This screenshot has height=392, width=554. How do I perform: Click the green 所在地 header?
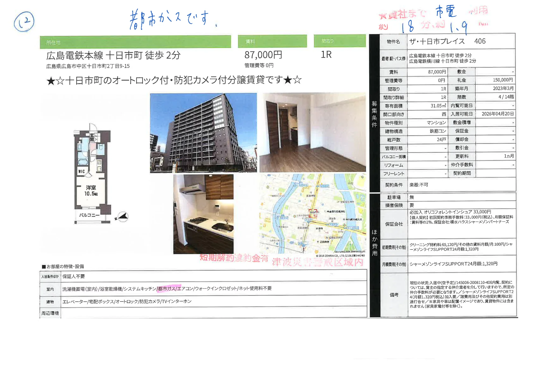pyautogui.click(x=135, y=42)
